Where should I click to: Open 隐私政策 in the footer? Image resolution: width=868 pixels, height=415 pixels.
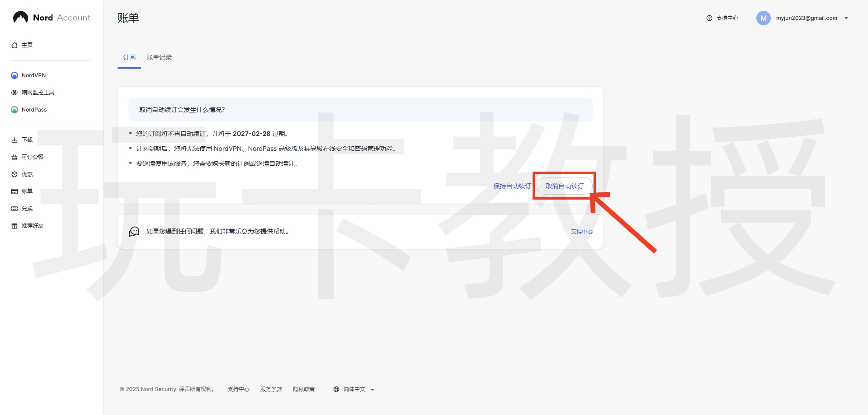[x=304, y=389]
